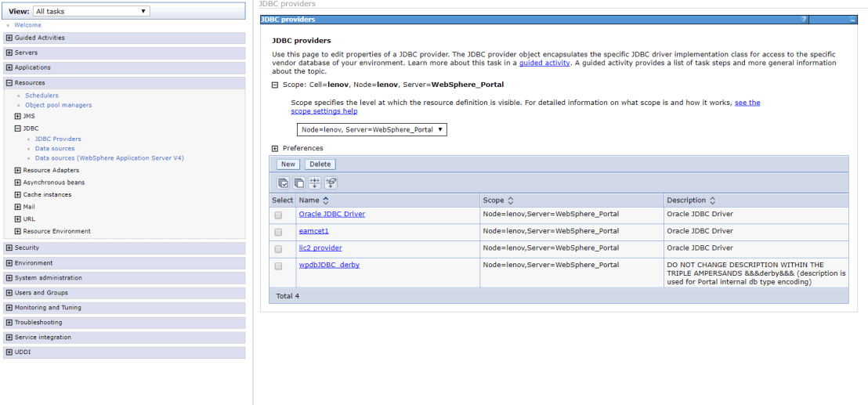Open the scope Node/Server dropdown
This screenshot has height=405, width=868.
371,130
